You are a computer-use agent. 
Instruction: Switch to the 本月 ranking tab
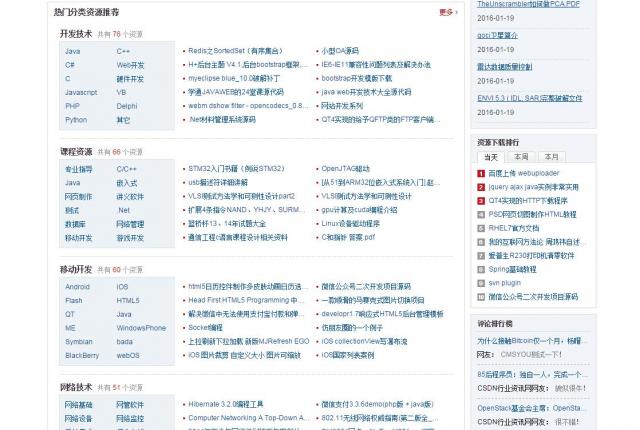click(551, 157)
